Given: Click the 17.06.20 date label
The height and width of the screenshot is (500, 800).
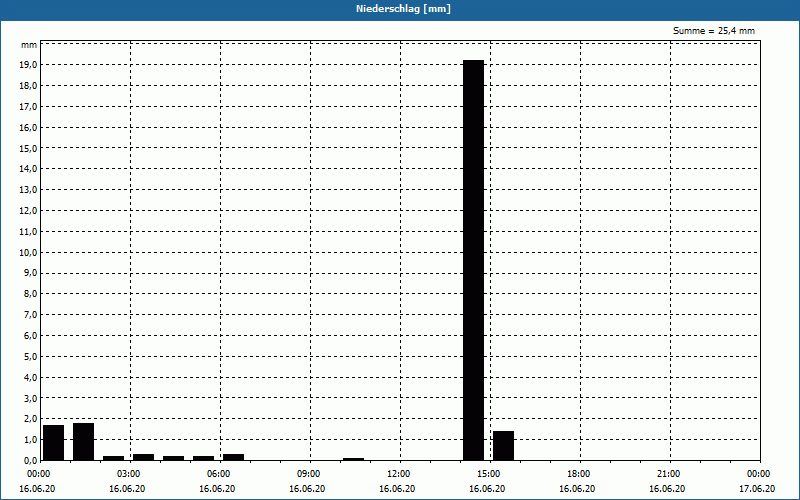Looking at the screenshot, I should pyautogui.click(x=757, y=489).
